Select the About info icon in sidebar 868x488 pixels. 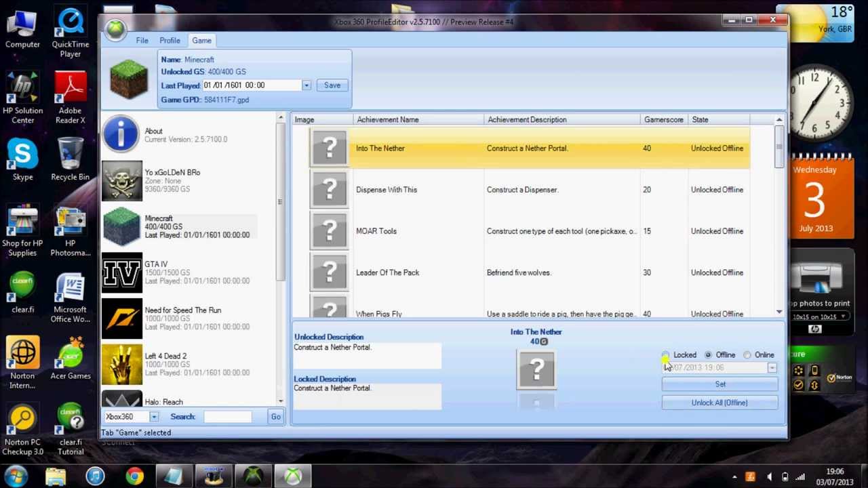pos(121,134)
